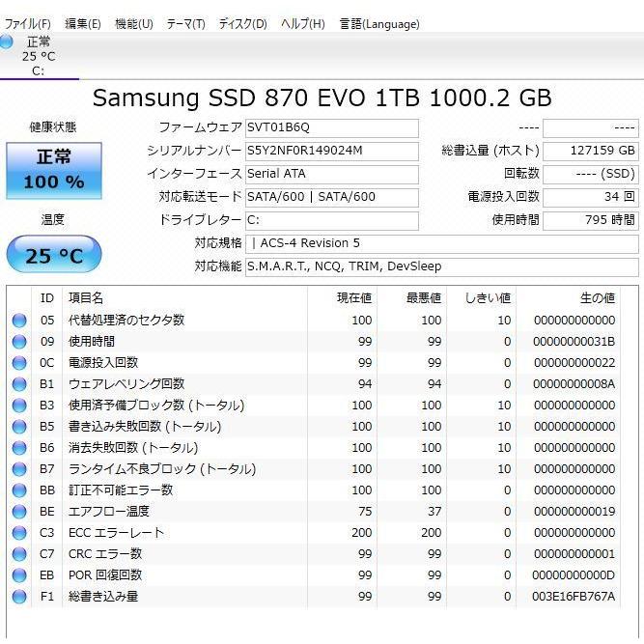Click the status icon for attribute B6

click(19, 448)
